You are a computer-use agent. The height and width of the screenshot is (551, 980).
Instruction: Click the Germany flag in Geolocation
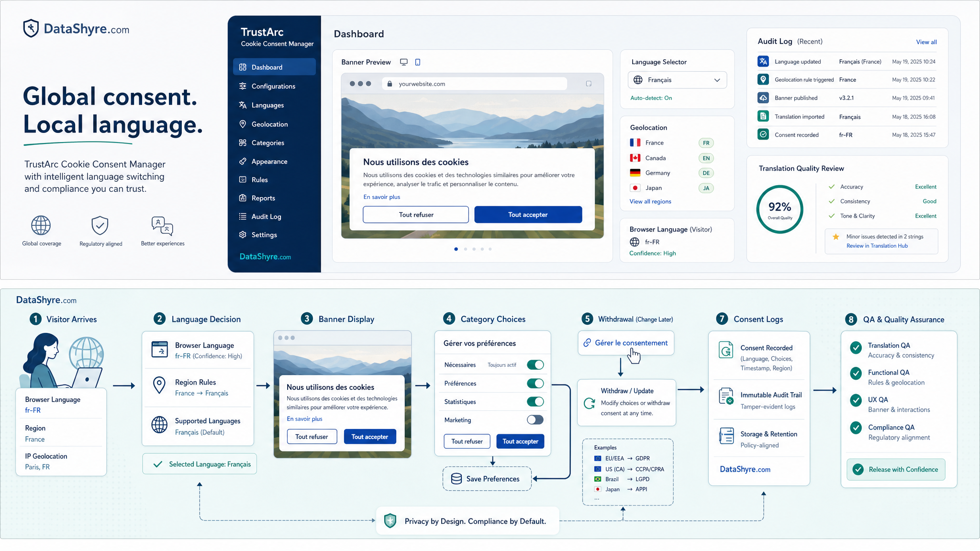coord(635,173)
